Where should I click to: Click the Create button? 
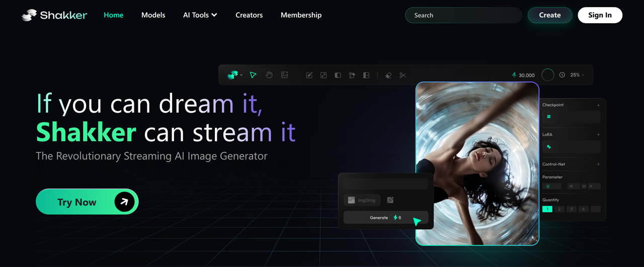550,15
